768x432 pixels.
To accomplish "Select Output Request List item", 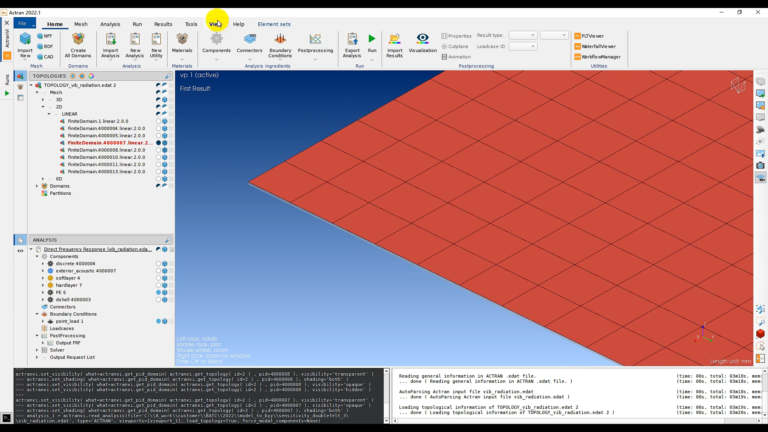I will click(72, 358).
